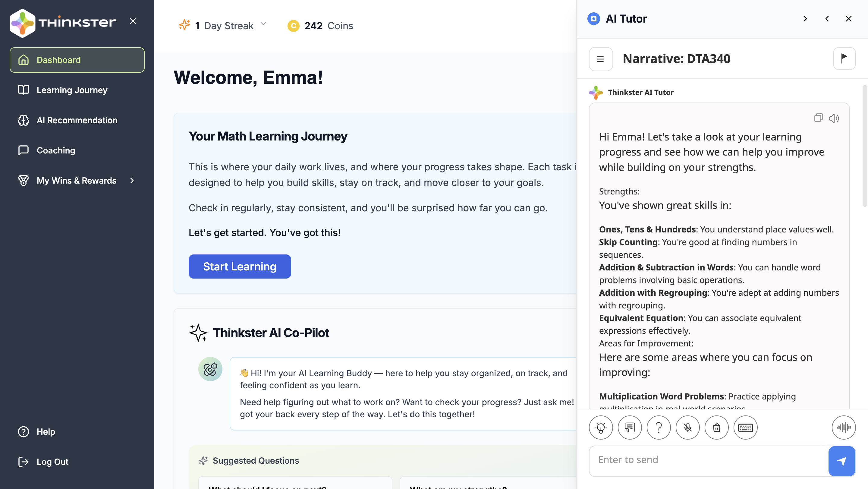Flag the Narrative: DTA340 session

click(x=844, y=58)
